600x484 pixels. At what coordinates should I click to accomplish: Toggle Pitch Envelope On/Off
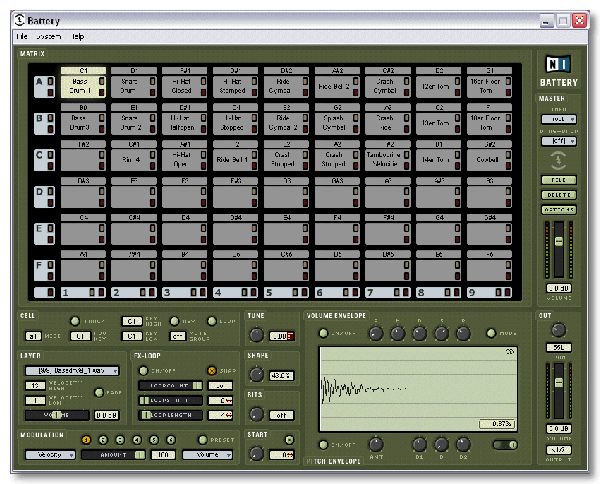(323, 445)
